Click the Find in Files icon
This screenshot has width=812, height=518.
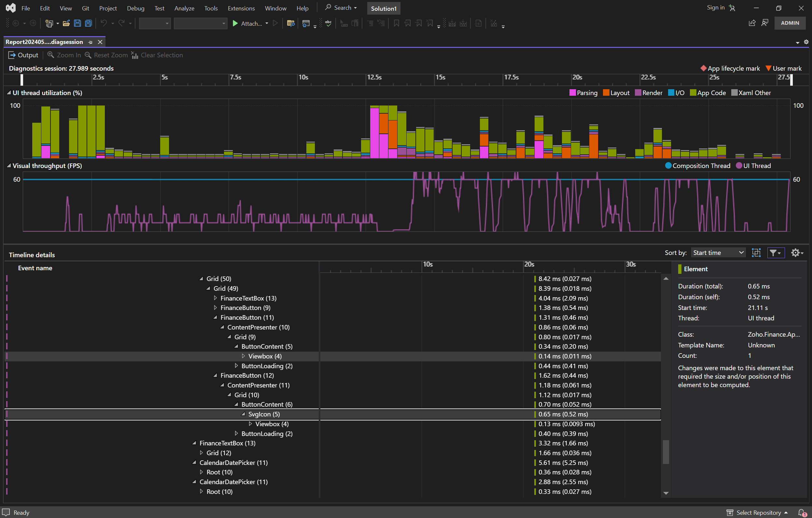[x=290, y=23]
